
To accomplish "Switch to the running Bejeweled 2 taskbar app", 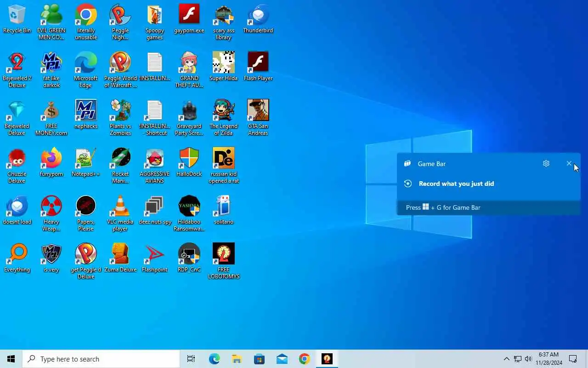I will coord(327,359).
